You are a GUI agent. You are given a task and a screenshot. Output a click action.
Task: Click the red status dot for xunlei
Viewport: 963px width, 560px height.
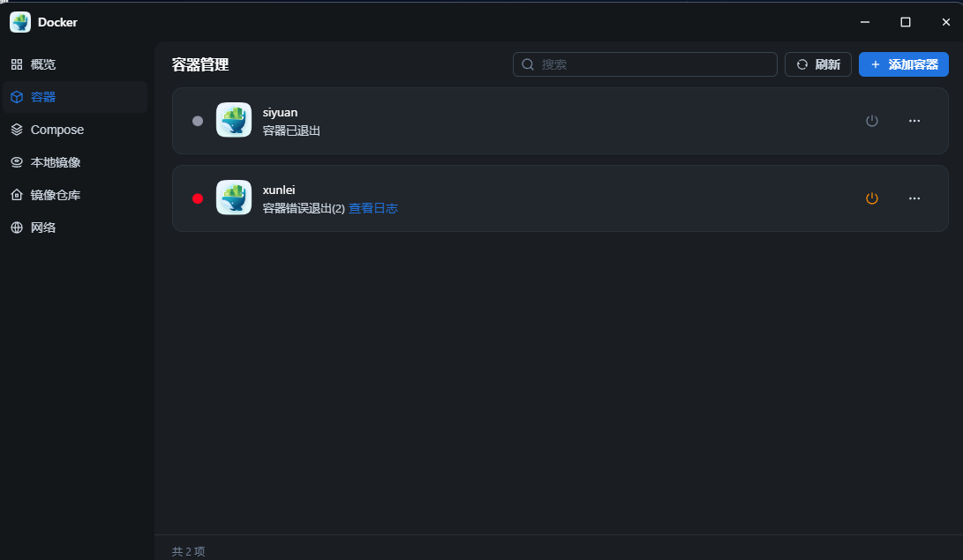(x=197, y=198)
